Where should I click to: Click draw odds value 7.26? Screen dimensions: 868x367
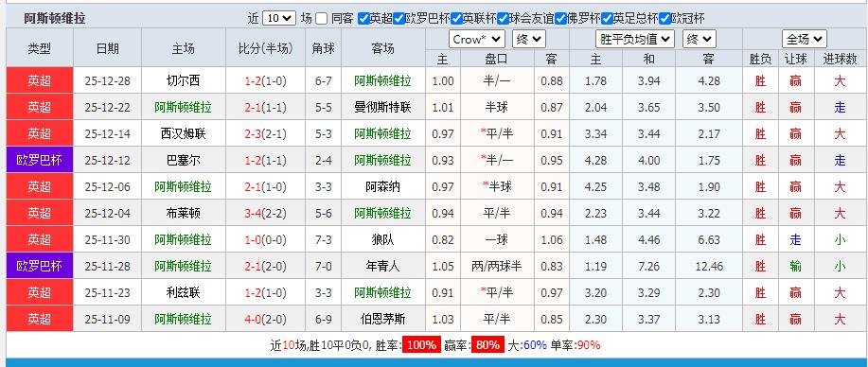coord(648,266)
